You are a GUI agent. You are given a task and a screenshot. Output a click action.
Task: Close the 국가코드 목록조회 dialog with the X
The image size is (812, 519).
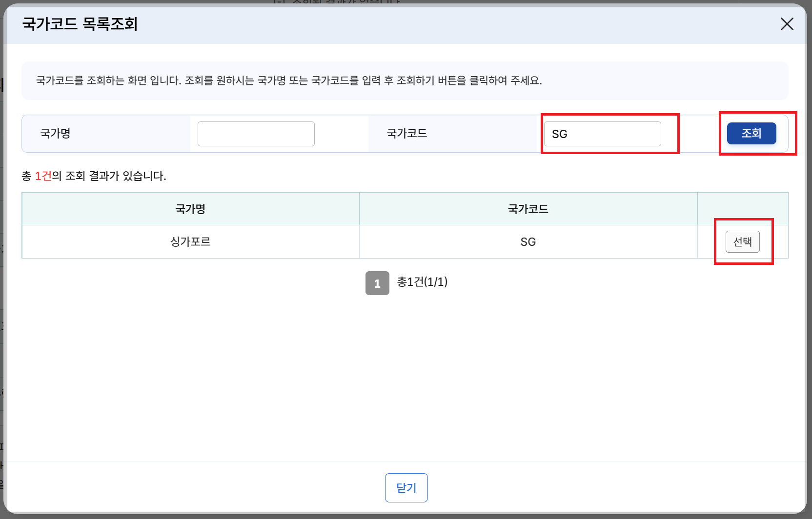point(787,24)
